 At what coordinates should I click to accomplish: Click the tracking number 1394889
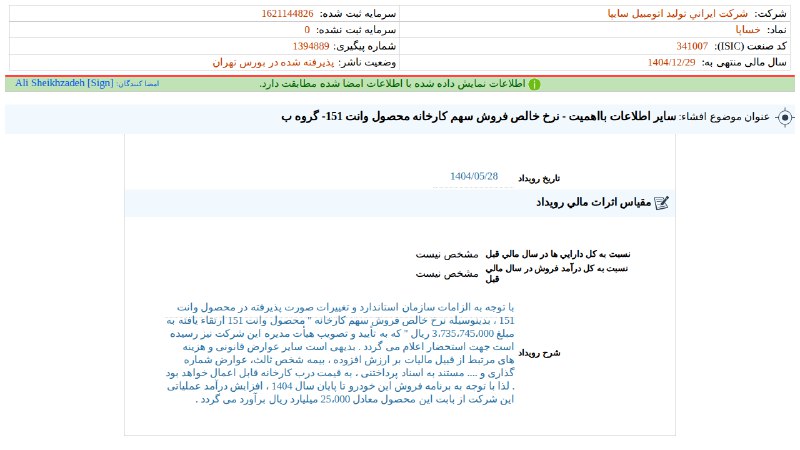click(311, 46)
